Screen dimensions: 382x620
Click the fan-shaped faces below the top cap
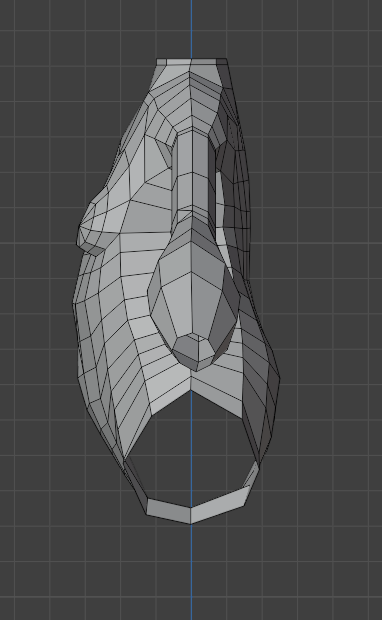pos(190,95)
